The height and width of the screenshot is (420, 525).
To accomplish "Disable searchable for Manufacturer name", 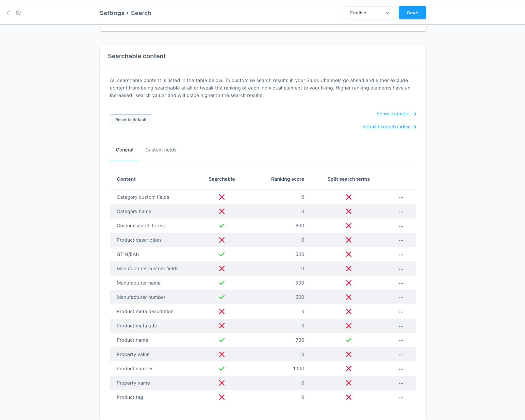I will click(222, 283).
